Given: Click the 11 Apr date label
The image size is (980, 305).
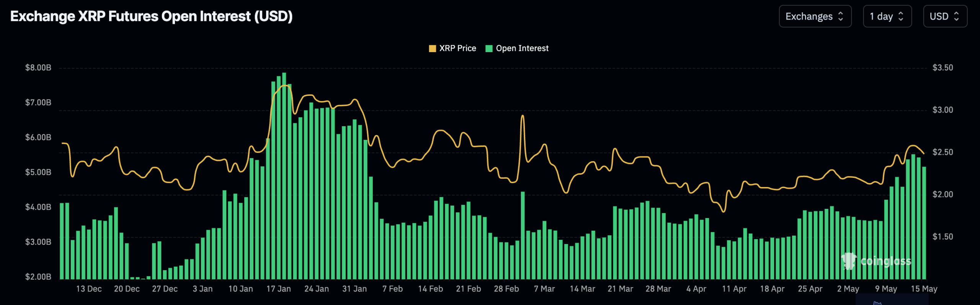Looking at the screenshot, I should (x=734, y=289).
